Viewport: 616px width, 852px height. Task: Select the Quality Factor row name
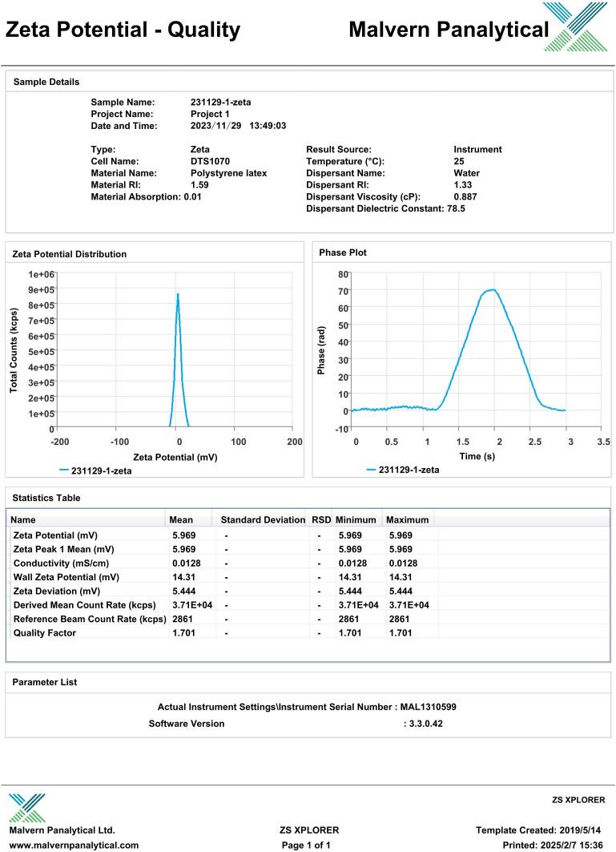click(43, 632)
